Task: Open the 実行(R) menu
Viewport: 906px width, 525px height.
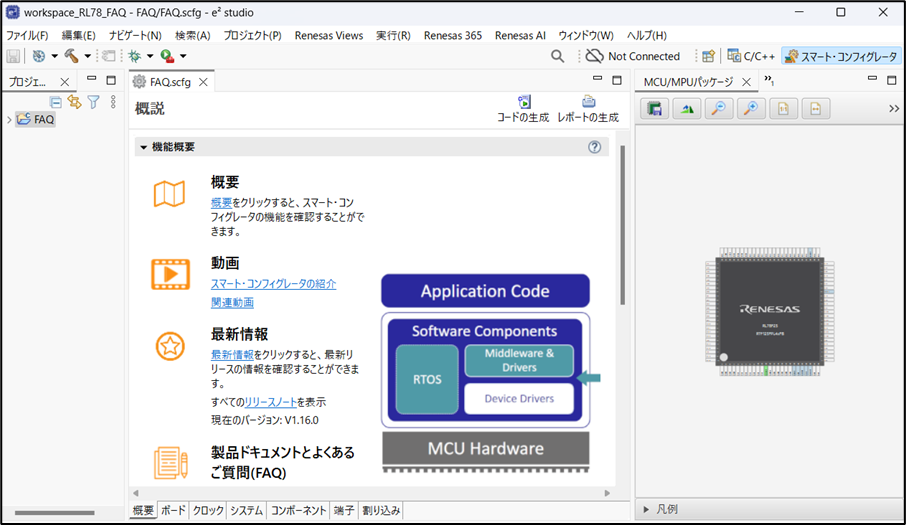Action: click(393, 35)
